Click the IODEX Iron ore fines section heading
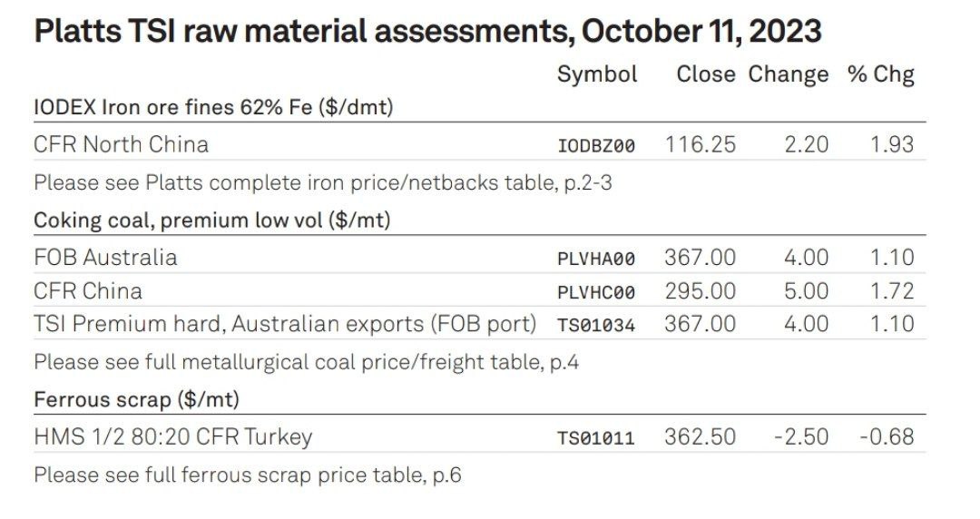The height and width of the screenshot is (519, 980). pos(213,107)
